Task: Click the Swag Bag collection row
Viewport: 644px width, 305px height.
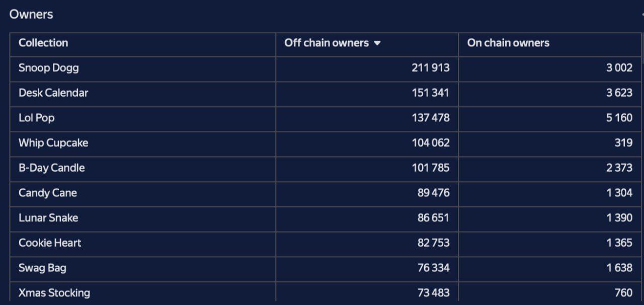Action: click(326, 269)
